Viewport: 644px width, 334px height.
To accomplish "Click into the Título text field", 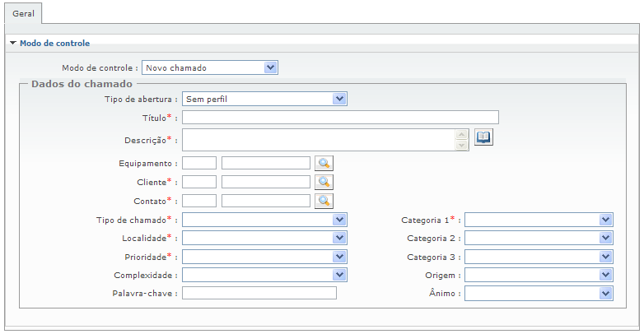I will click(340, 117).
